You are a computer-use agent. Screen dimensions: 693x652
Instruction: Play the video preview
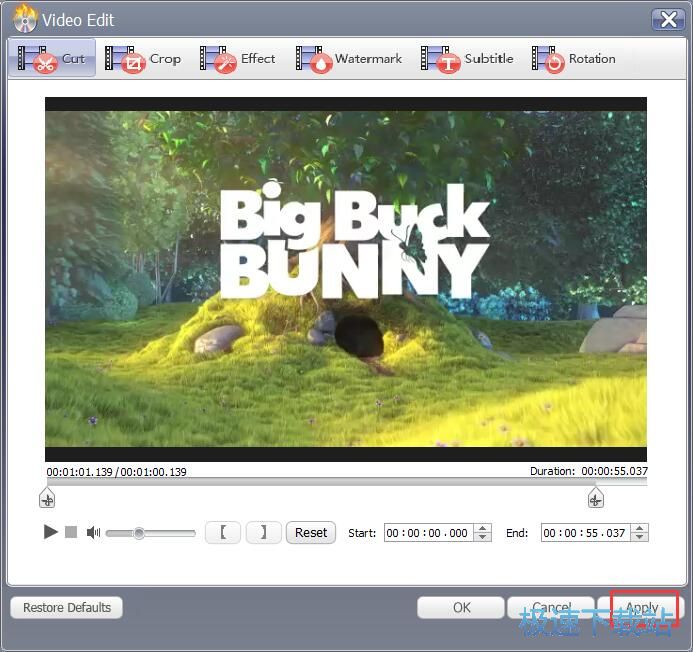pyautogui.click(x=50, y=532)
